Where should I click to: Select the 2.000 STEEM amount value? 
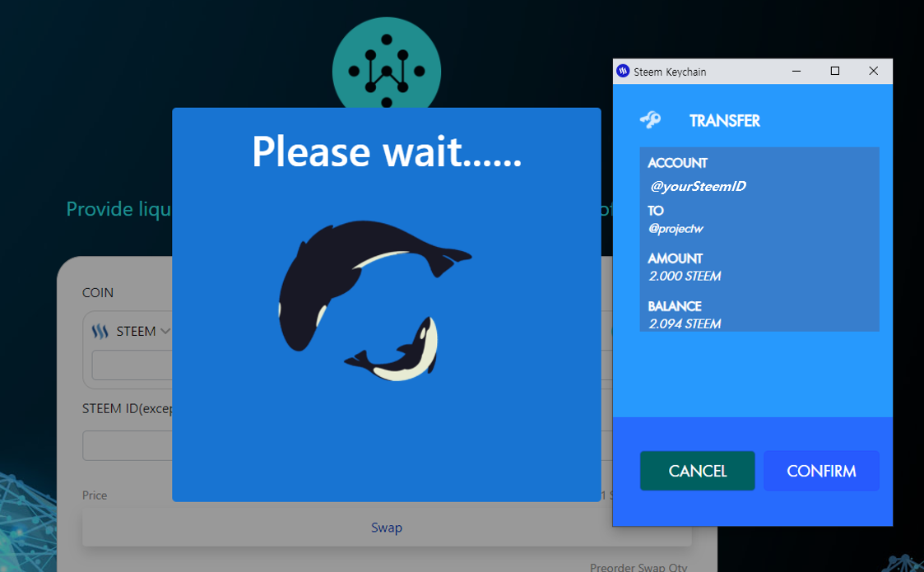point(685,276)
